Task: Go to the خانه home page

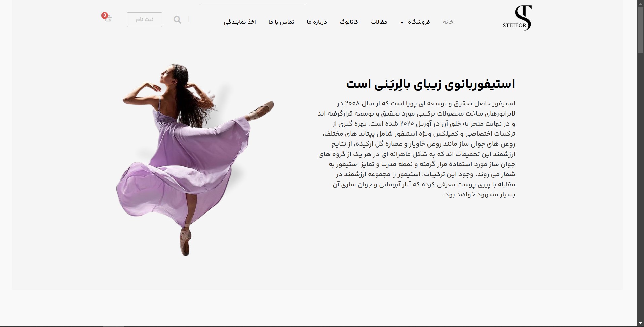Action: 448,22
